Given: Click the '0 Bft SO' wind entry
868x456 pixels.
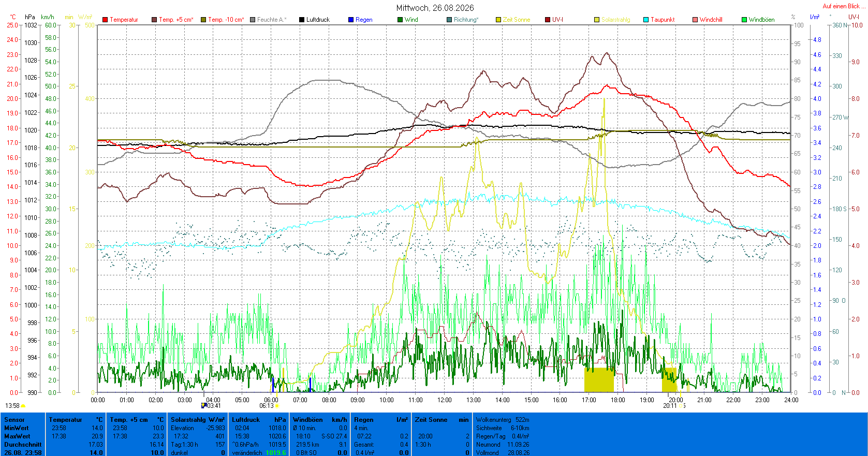Looking at the screenshot, I should tap(306, 453).
